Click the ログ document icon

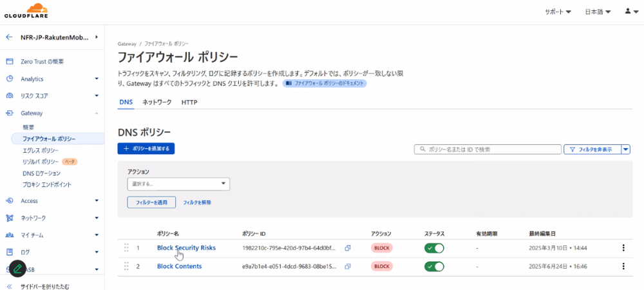point(10,252)
